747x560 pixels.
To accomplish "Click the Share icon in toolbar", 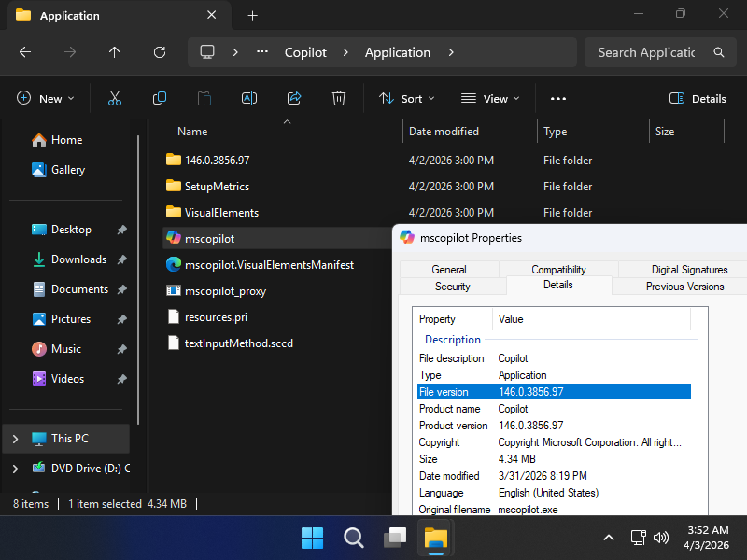I will point(294,98).
